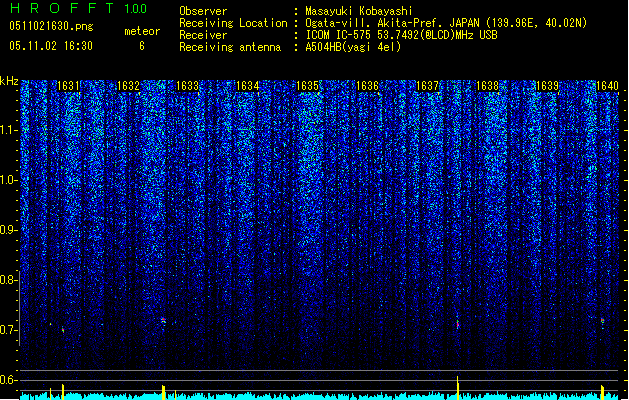Click the 0.6 frequency axis label
The width and height of the screenshot is (629, 400).
click(8, 380)
